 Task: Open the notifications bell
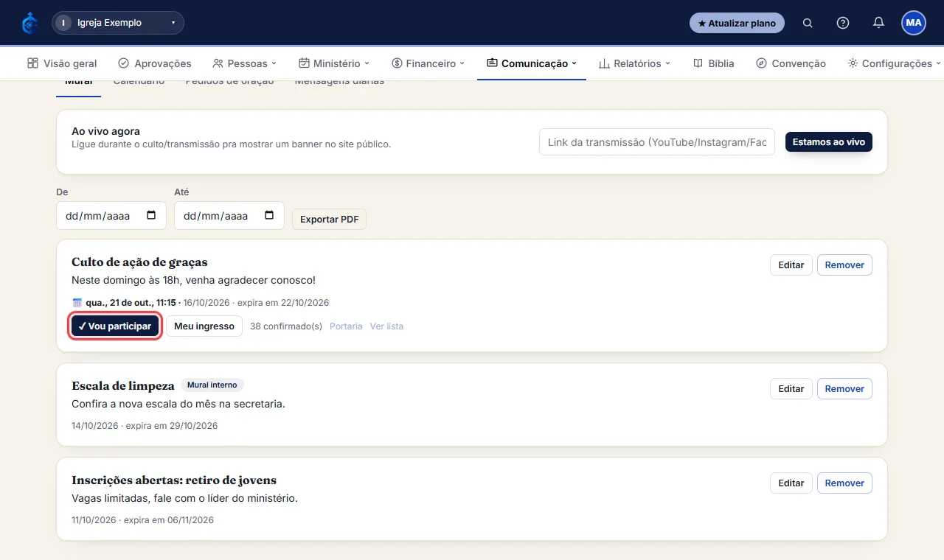[878, 23]
